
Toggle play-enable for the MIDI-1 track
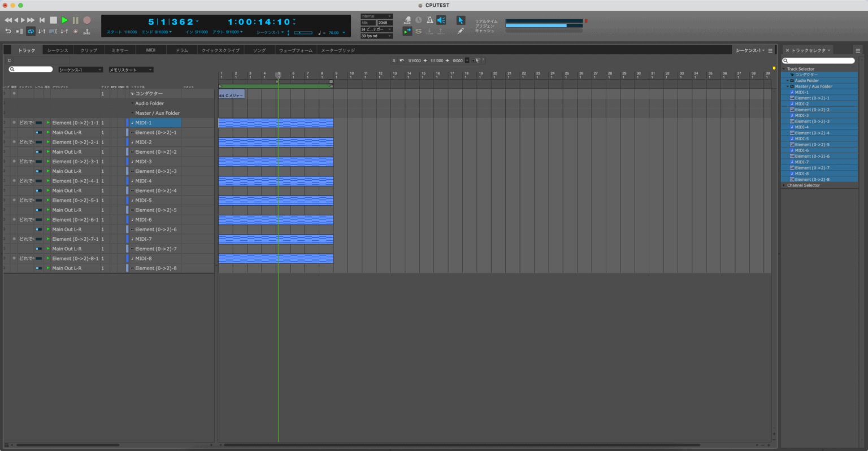pos(48,123)
